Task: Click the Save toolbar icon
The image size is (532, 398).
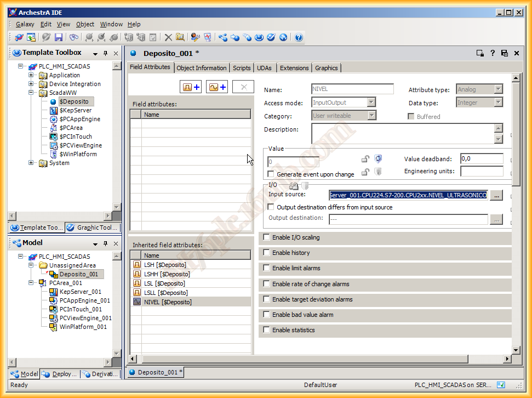Action: 59,37
